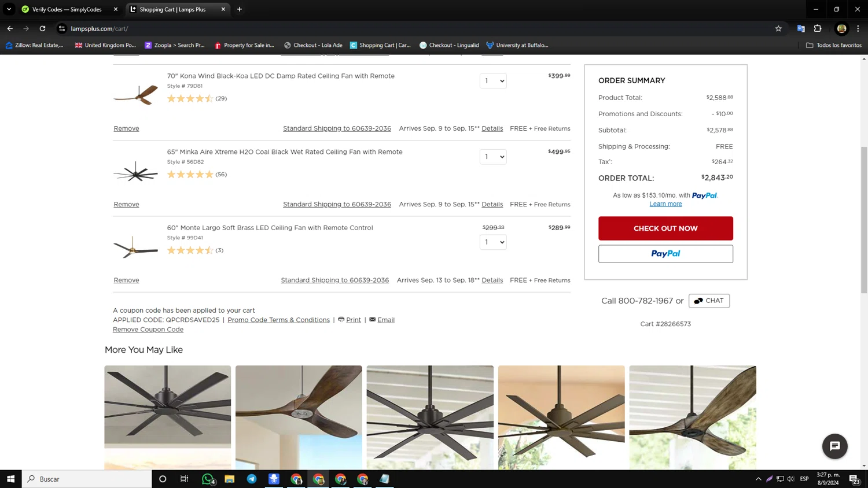Open WhatsApp from the taskbar
The width and height of the screenshot is (868, 488).
click(x=208, y=479)
